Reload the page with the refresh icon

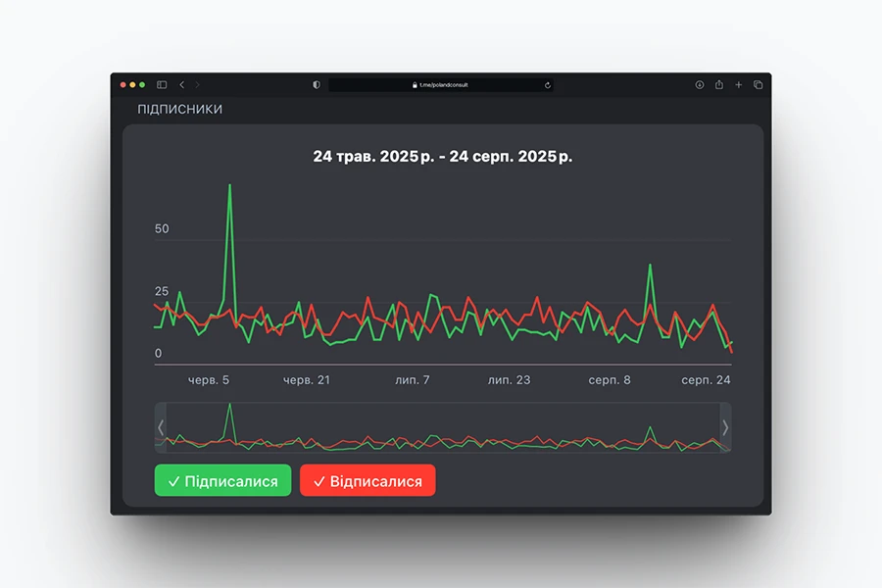(x=547, y=85)
